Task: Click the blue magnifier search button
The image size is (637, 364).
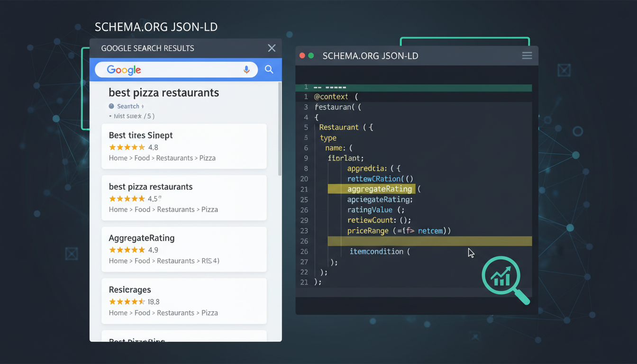Action: [269, 69]
